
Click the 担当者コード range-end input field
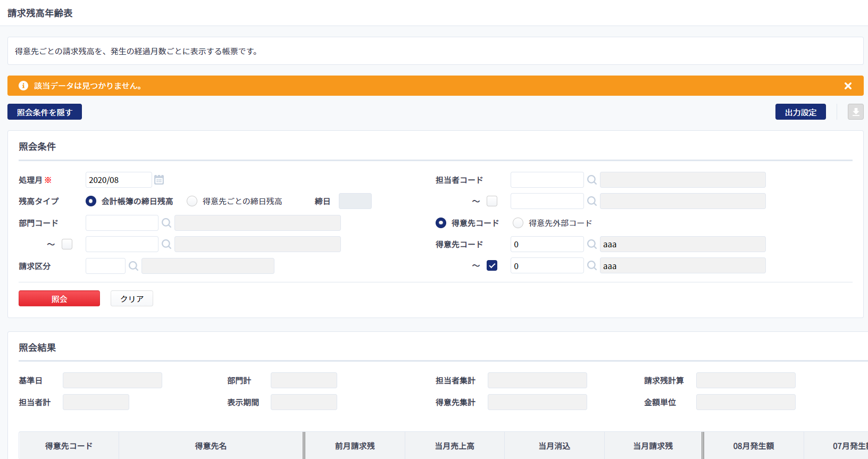(547, 201)
